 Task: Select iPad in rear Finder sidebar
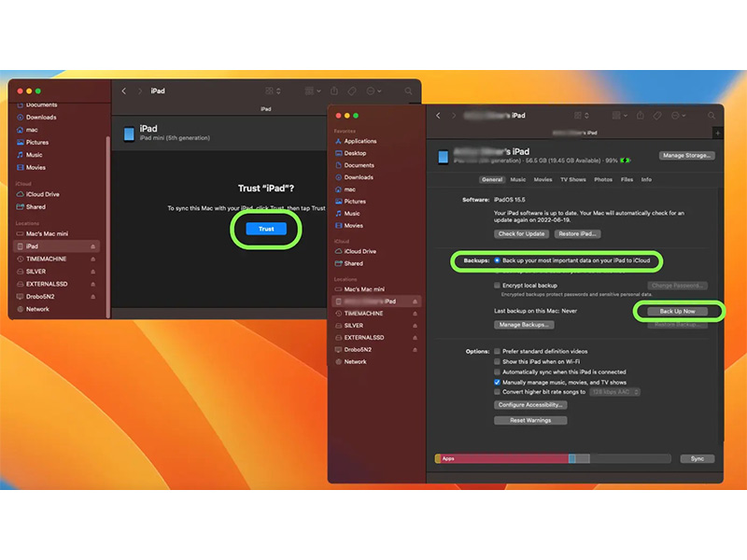click(x=56, y=246)
